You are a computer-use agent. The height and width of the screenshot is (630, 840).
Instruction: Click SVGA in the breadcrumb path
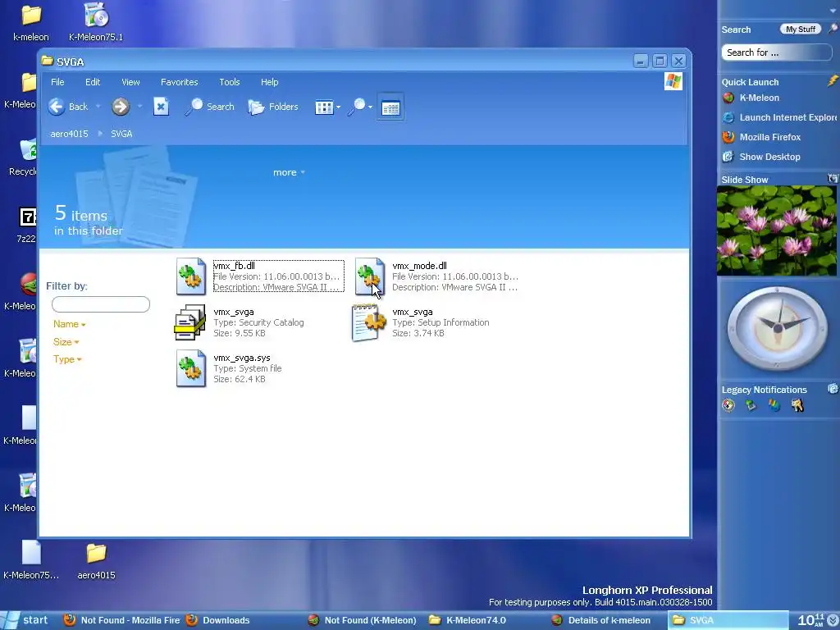point(121,134)
